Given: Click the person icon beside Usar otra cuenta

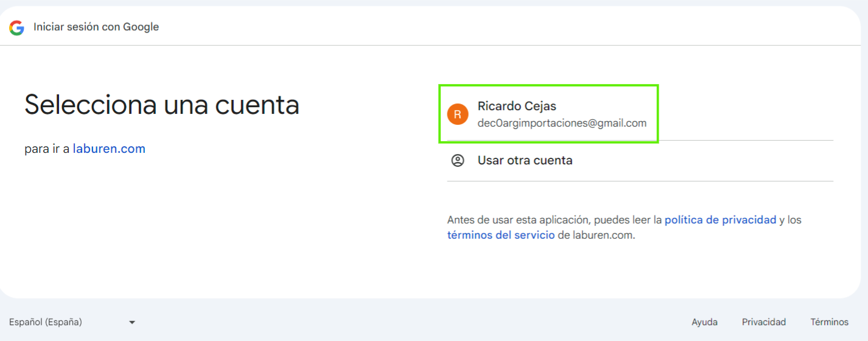Looking at the screenshot, I should click(x=458, y=161).
